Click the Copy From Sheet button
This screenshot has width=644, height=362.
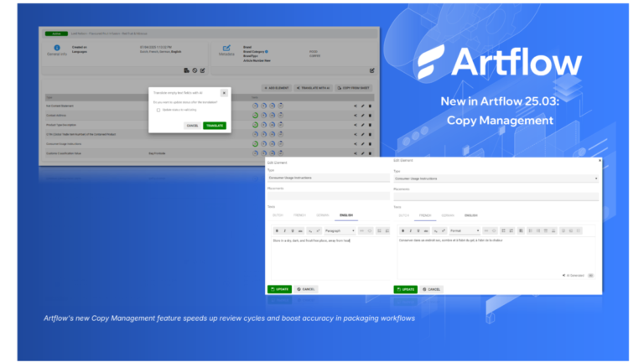pos(354,88)
